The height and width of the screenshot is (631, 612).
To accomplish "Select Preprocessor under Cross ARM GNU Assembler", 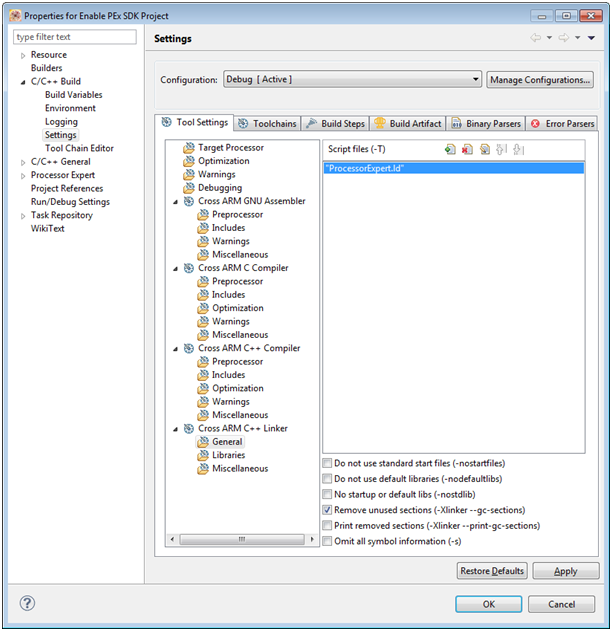I will coord(238,214).
